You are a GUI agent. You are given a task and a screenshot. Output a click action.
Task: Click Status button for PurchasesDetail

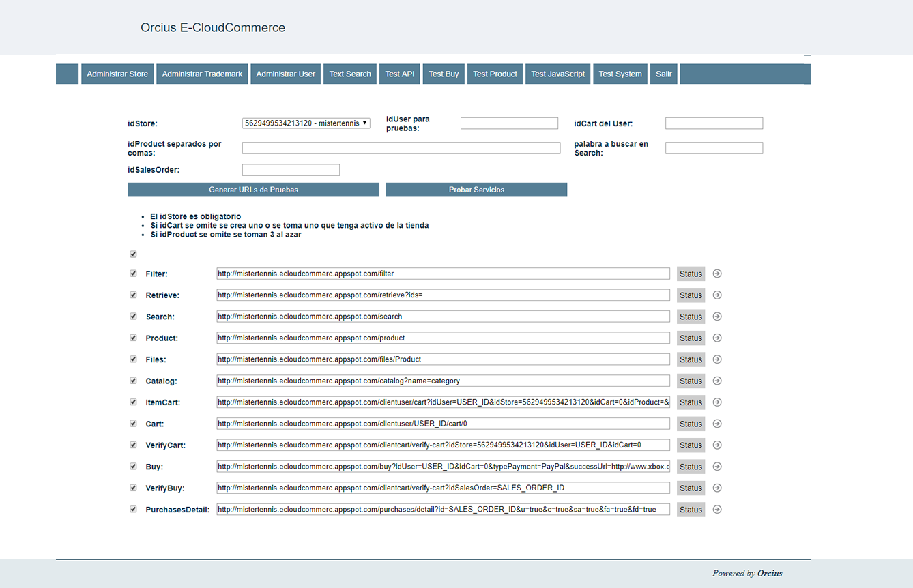pos(691,510)
